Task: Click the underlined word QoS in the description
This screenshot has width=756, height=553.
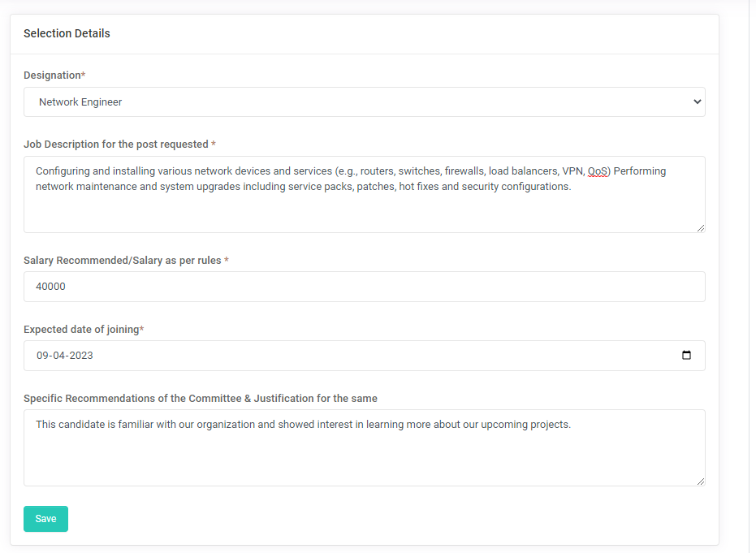Action: pos(598,171)
